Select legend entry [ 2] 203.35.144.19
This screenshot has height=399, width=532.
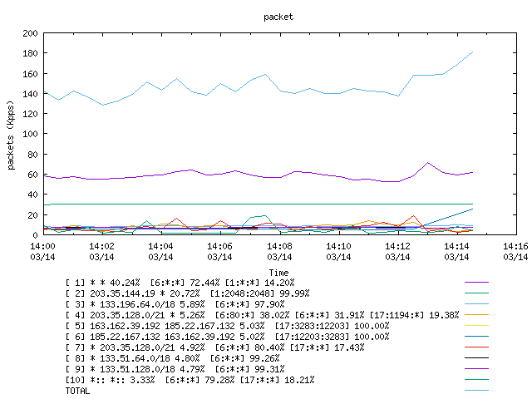coord(187,293)
